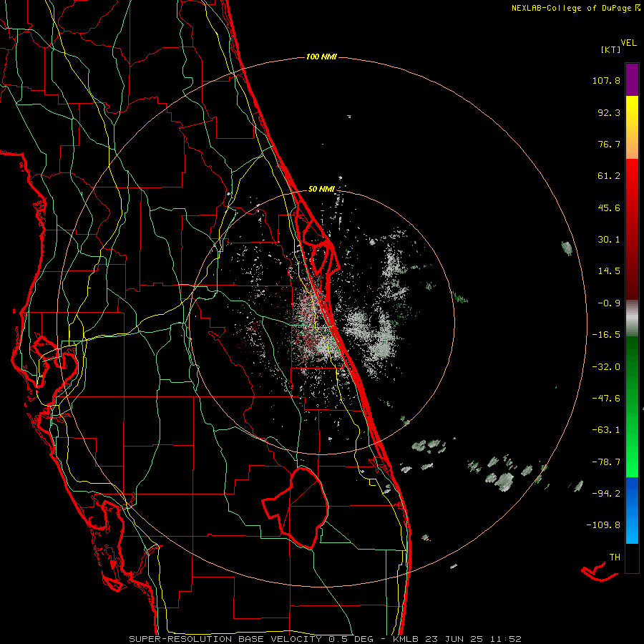Click the TH threshold label
The image size is (644, 644).
615,557
